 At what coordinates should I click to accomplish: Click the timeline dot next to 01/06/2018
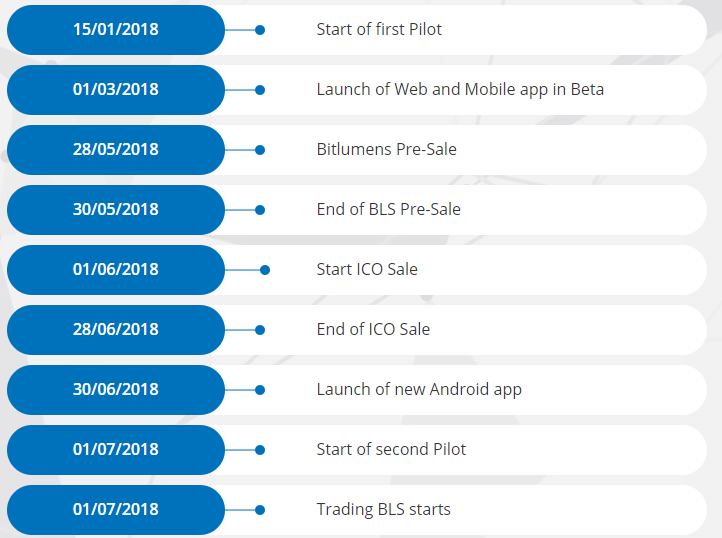(x=265, y=270)
